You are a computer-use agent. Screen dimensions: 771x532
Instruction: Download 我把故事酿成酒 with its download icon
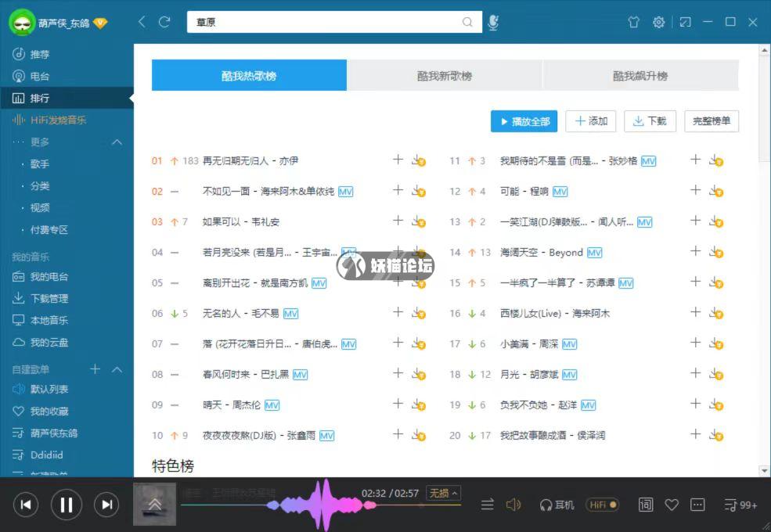pyautogui.click(x=716, y=435)
